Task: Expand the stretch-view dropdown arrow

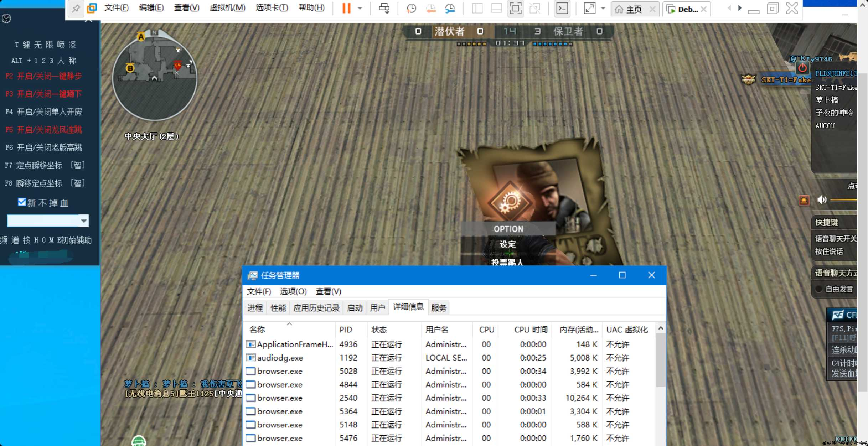Action: point(603,8)
